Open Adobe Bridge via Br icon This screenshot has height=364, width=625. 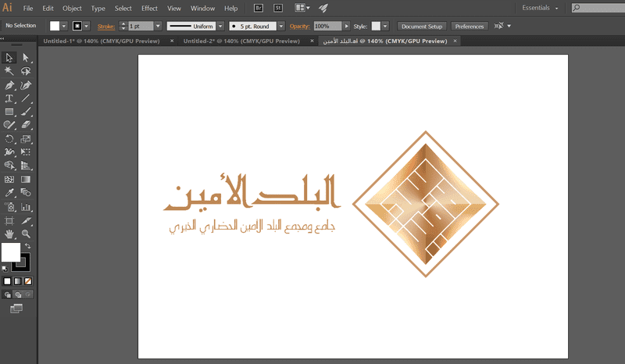point(259,8)
